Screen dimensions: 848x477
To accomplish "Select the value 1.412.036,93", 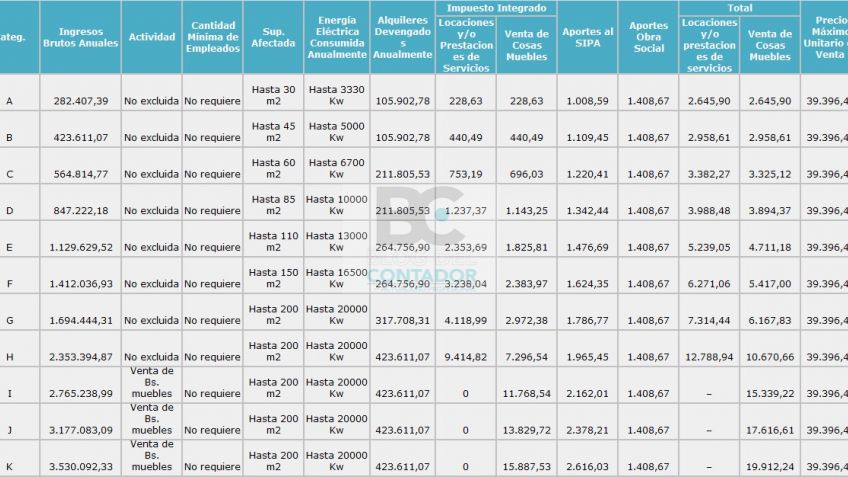I will tap(81, 284).
